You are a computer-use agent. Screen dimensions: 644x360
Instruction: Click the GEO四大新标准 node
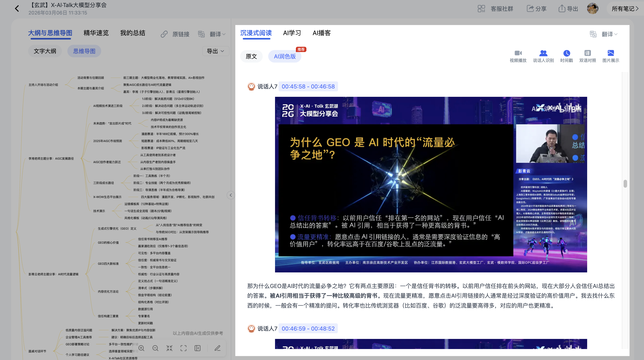point(108,264)
